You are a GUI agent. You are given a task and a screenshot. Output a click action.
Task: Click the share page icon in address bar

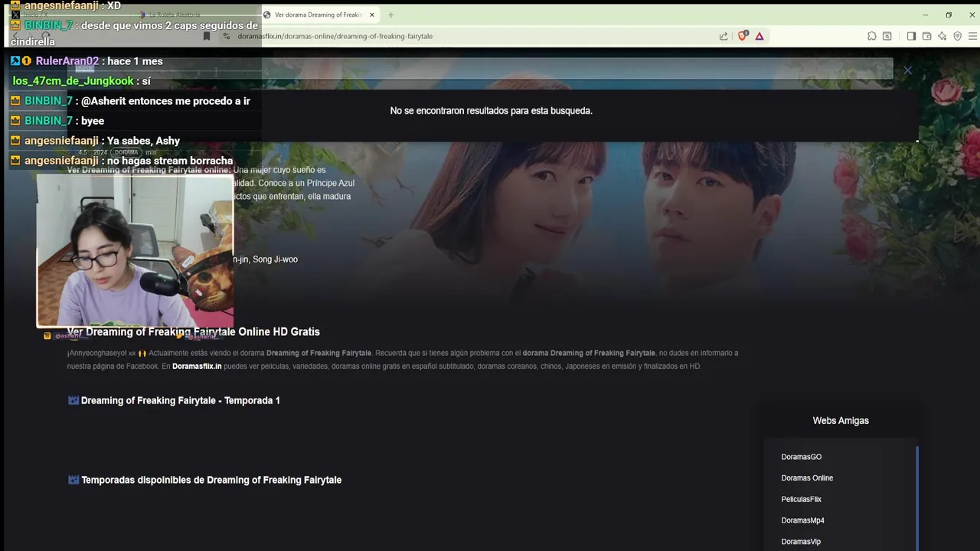[724, 36]
